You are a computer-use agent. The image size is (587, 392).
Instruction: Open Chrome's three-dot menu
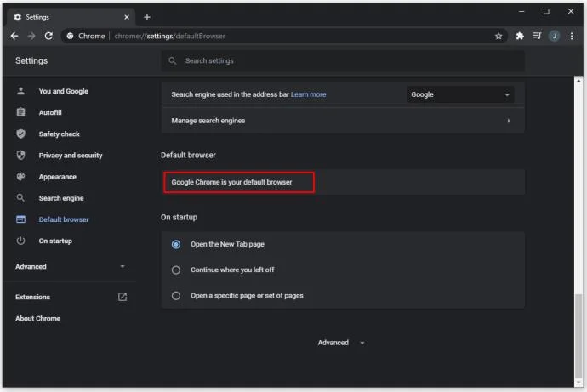572,36
